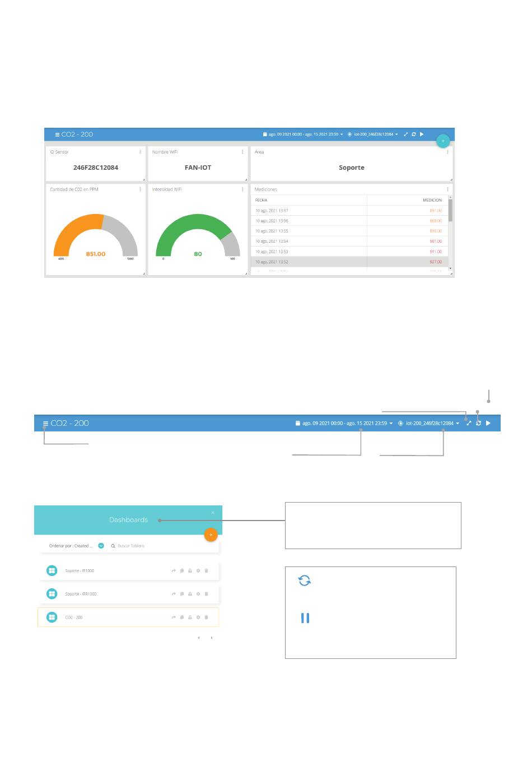Click the 911.00 measurement value
Image resolution: width=532 pixels, height=762 pixels.
point(436,252)
